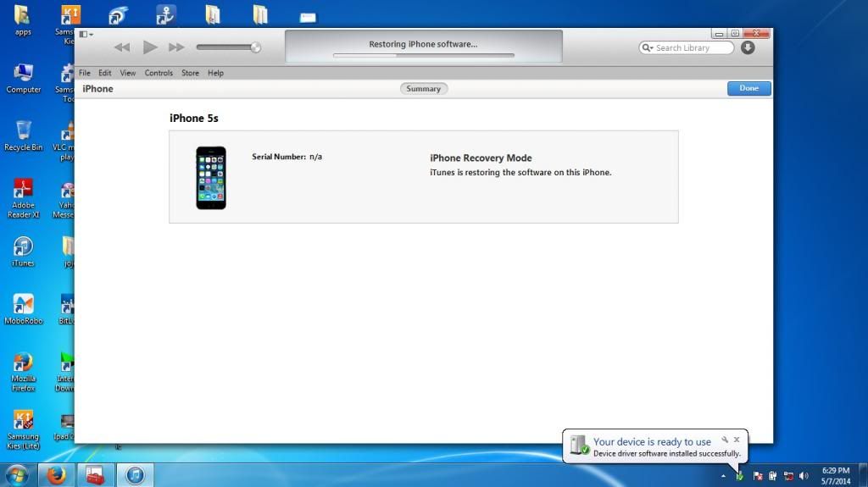Click the Serial Number n/a text
Screen dimensions: 868x487
point(287,157)
